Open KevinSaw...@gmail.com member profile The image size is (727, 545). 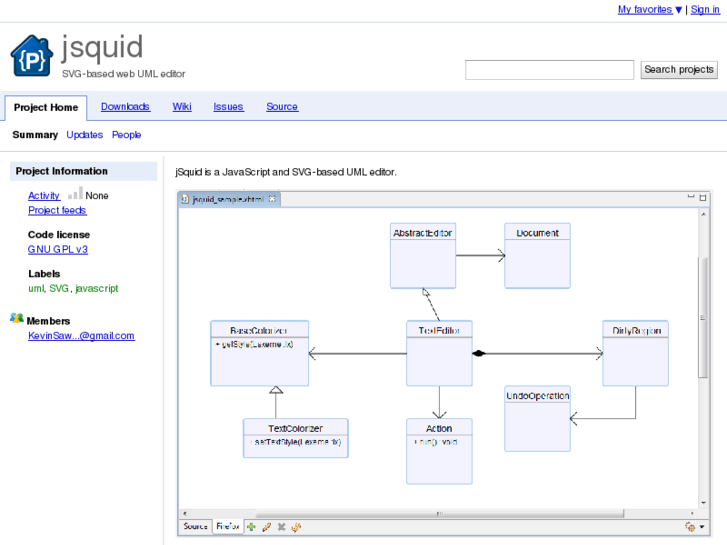point(81,336)
